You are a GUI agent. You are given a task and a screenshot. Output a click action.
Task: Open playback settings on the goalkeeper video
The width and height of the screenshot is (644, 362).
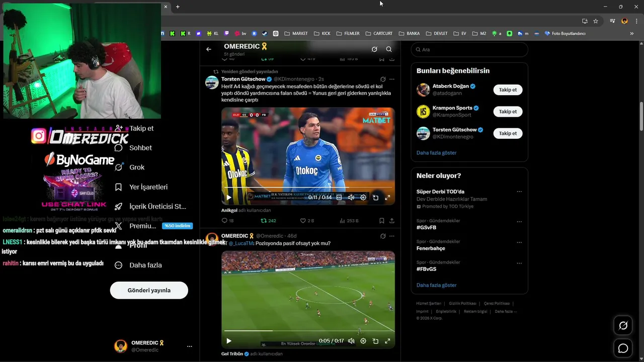pyautogui.click(x=363, y=198)
